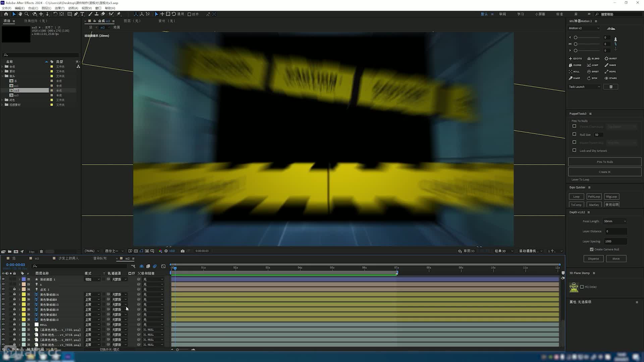The height and width of the screenshot is (362, 644).
Task: Toggle the 对齐 snapping checkbox in toolbar
Action: tap(189, 14)
